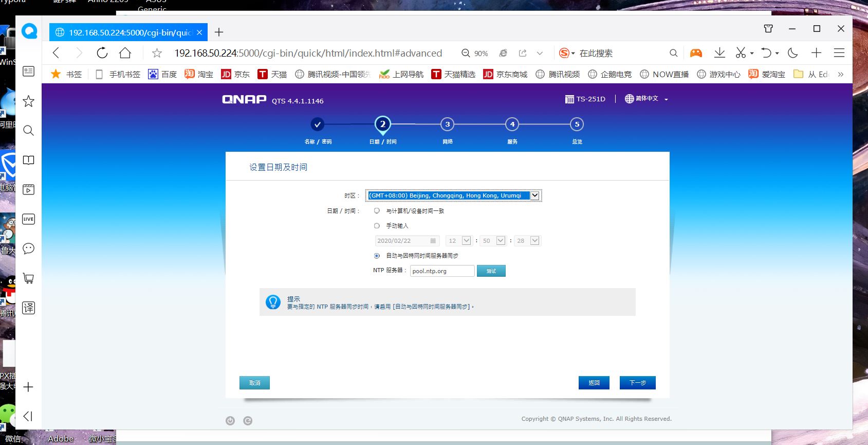Viewport: 868px width, 445px height.
Task: Open the 书签 bookmarks item
Action: pyautogui.click(x=66, y=74)
